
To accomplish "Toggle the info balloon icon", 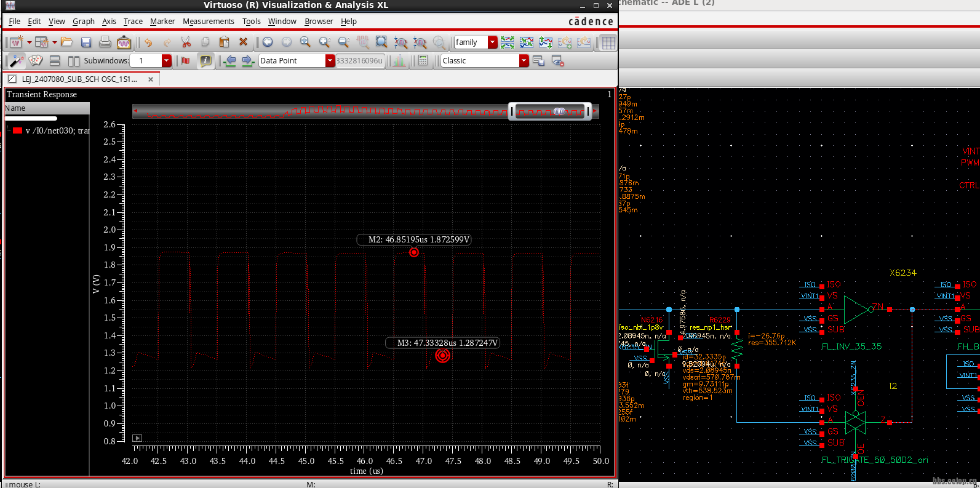I will [x=205, y=61].
